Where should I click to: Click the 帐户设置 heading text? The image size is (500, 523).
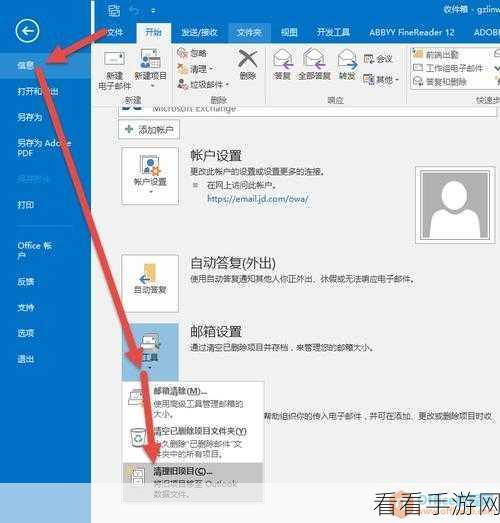[x=216, y=156]
